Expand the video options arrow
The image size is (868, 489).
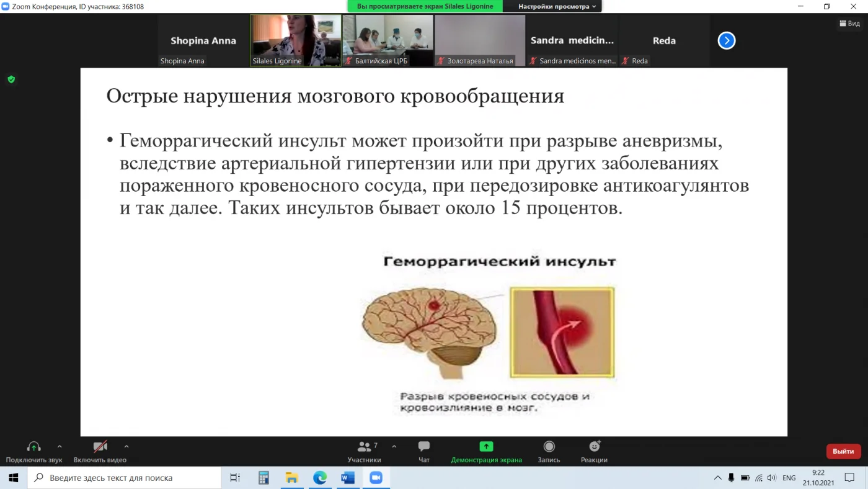click(126, 446)
